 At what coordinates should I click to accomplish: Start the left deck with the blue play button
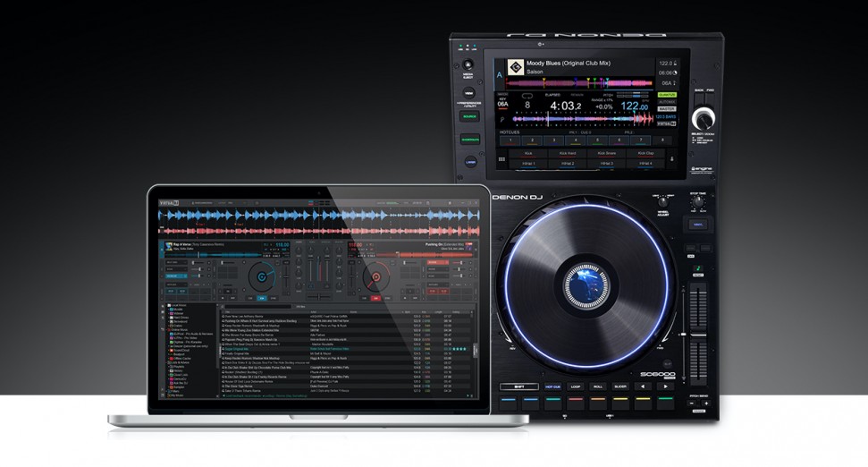pyautogui.click(x=261, y=298)
